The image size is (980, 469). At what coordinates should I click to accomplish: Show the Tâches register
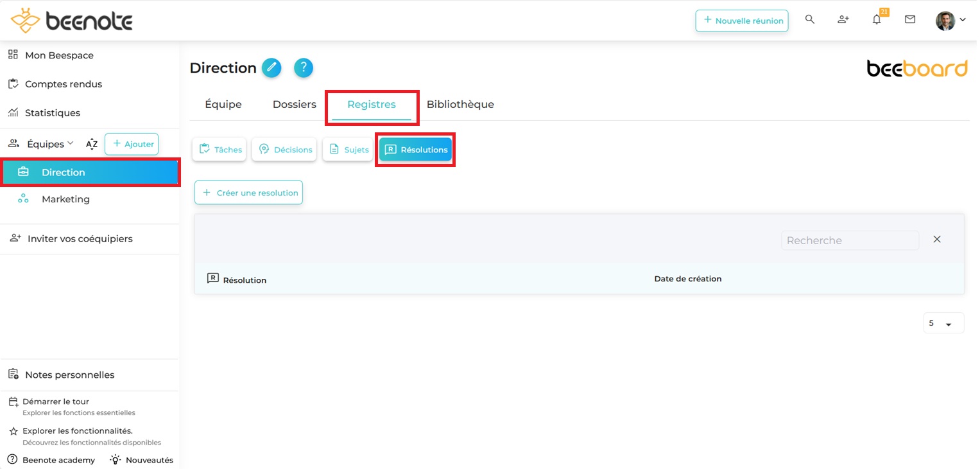pos(219,150)
